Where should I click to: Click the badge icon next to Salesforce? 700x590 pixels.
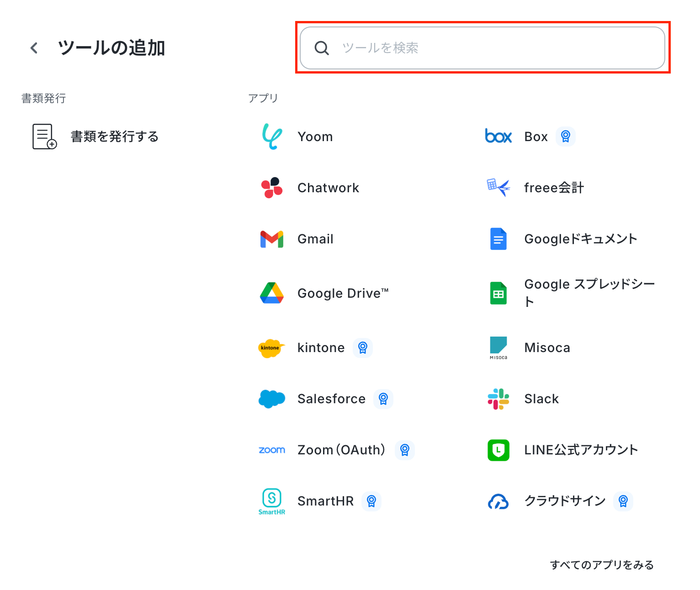point(383,399)
